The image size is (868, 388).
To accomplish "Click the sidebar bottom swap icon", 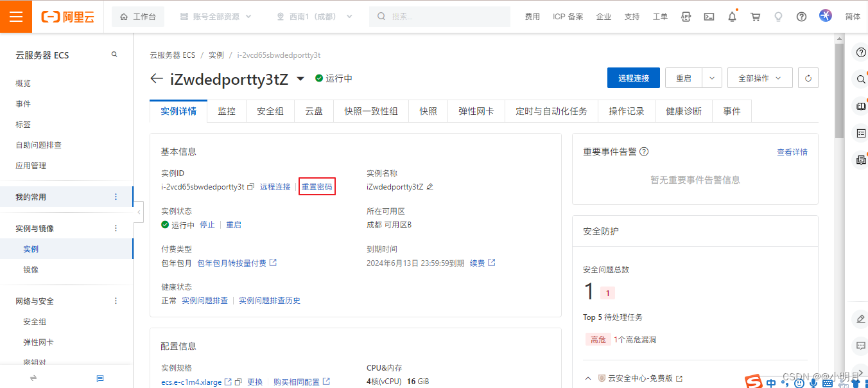I will [33, 378].
